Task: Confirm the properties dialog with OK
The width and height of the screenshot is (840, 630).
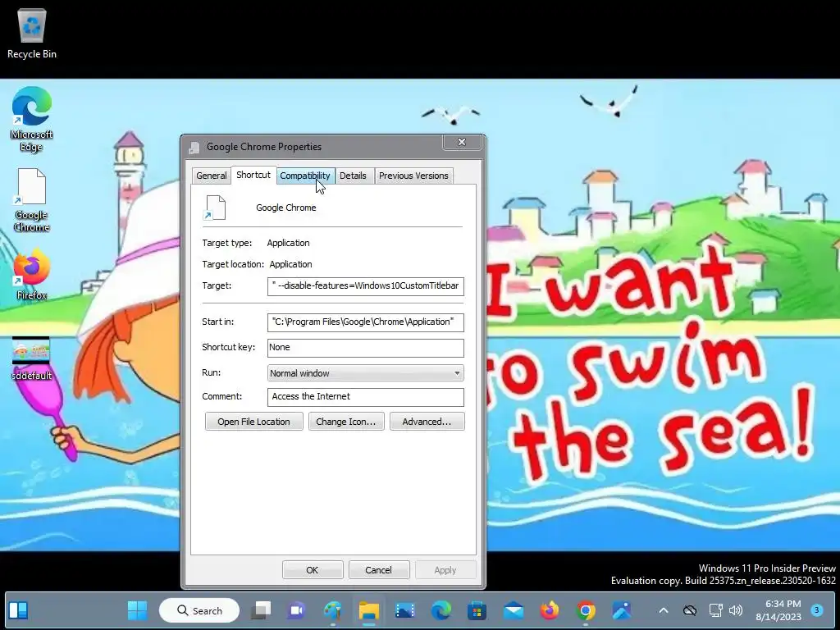Action: (313, 570)
